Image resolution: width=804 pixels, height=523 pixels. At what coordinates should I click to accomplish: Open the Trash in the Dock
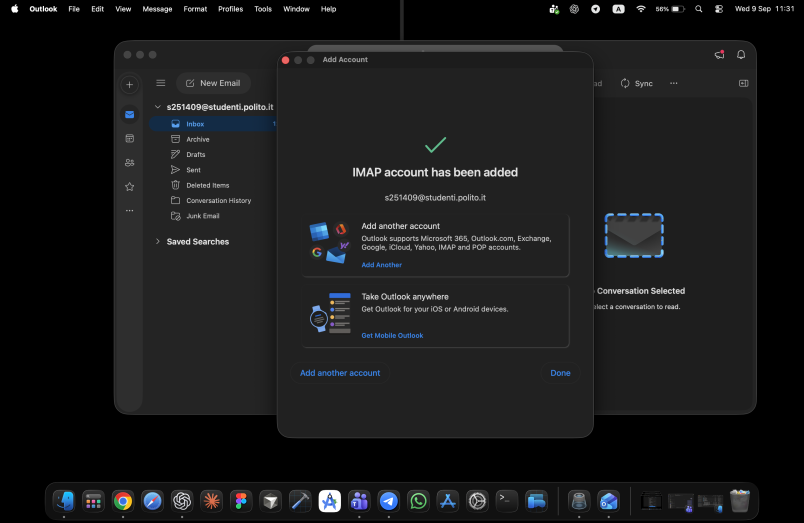tap(740, 501)
